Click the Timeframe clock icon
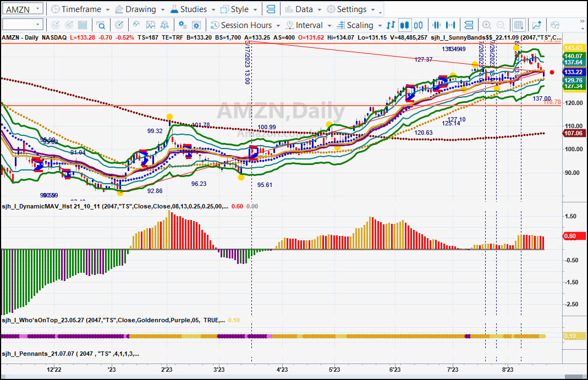Image resolution: width=588 pixels, height=380 pixels. pyautogui.click(x=55, y=9)
